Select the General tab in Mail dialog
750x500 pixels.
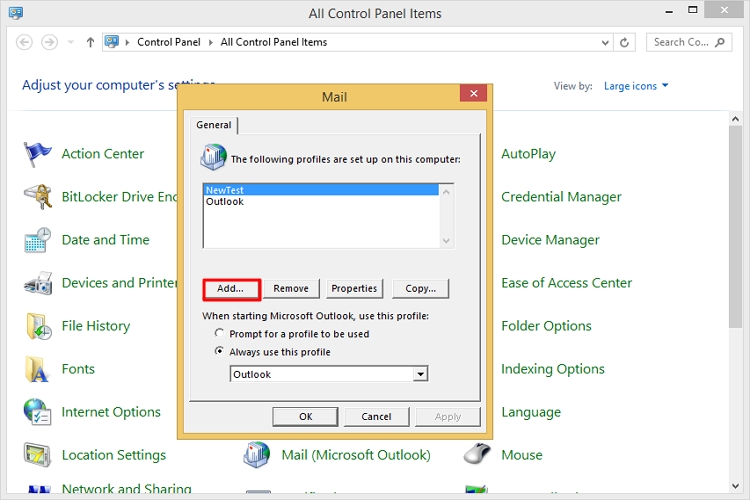214,125
